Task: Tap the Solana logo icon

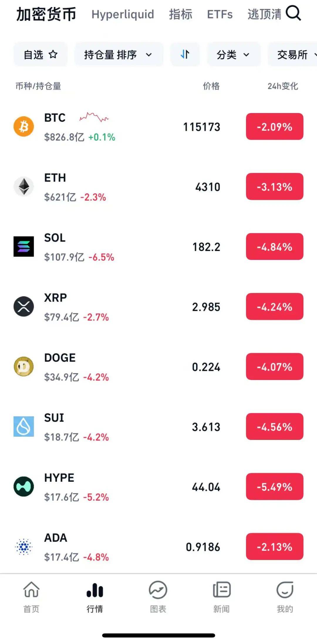Action: (x=24, y=246)
